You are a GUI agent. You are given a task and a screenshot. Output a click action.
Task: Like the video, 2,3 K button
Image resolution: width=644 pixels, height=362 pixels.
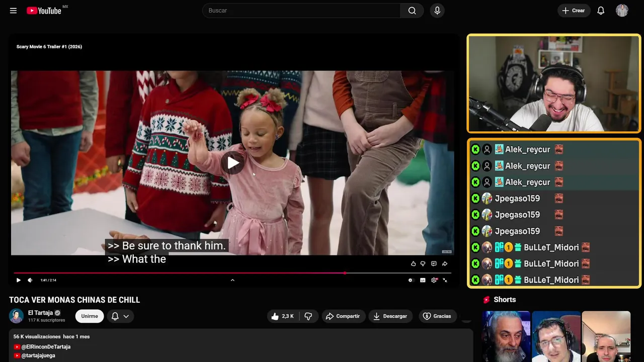click(282, 316)
